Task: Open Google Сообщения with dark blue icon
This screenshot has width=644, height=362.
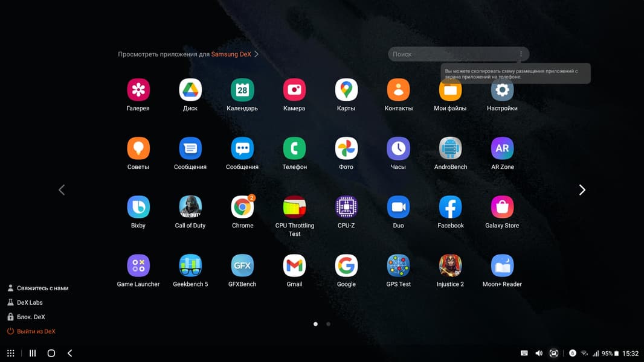Action: [x=190, y=148]
